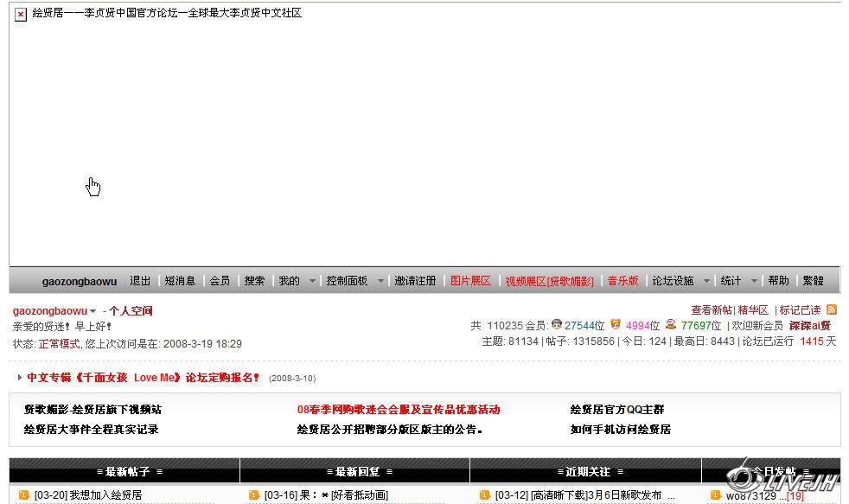Image resolution: width=849 pixels, height=504 pixels.
Task: Click 退出 to log out
Action: pos(140,281)
